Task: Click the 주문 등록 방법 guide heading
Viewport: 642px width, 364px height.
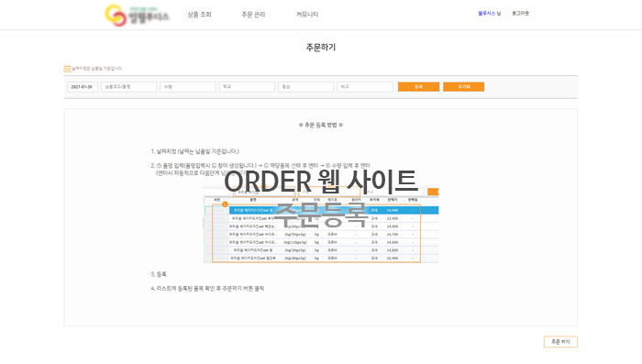Action: (321, 125)
